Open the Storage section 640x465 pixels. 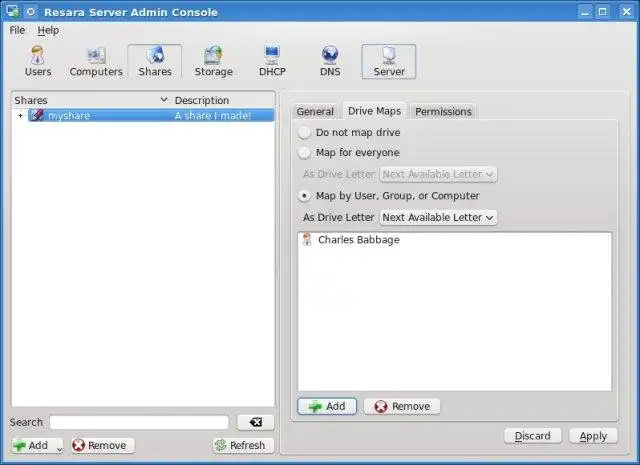[213, 61]
